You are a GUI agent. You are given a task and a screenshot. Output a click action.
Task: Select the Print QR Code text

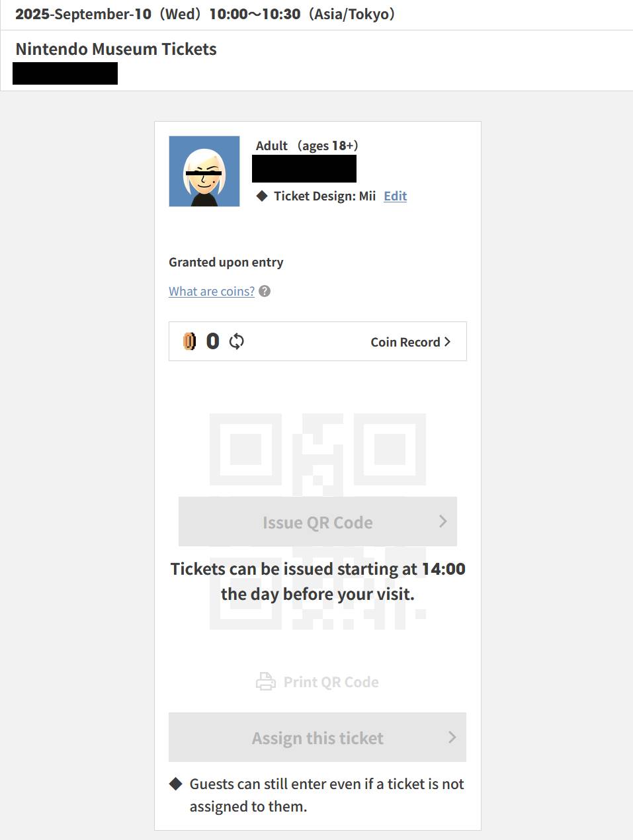(x=331, y=682)
